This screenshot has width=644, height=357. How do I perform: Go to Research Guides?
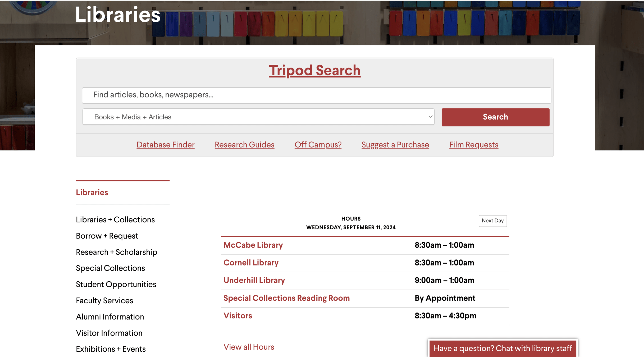244,145
